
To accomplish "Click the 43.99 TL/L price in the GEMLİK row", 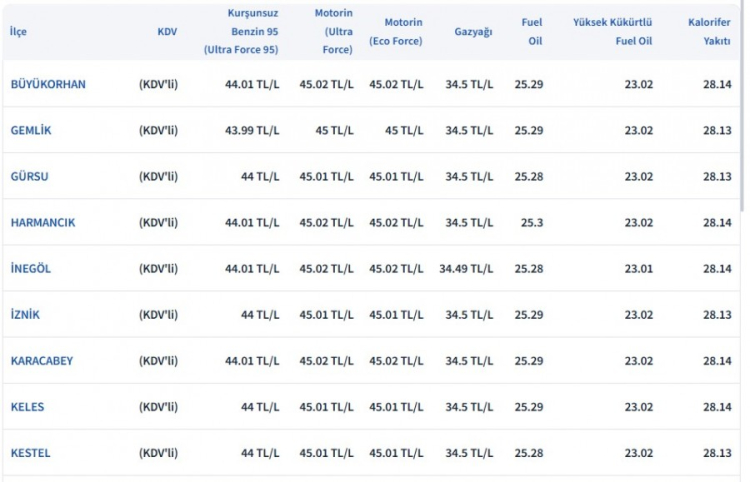I will coord(252,131).
